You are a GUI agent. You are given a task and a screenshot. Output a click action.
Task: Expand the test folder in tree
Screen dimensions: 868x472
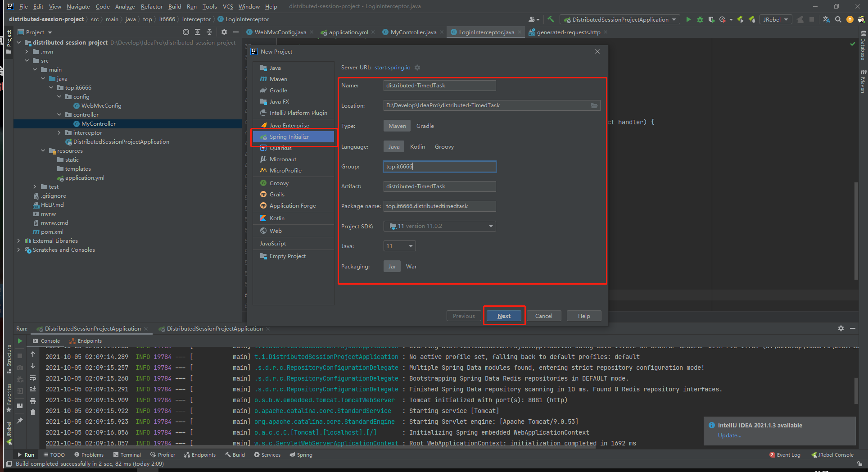35,187
